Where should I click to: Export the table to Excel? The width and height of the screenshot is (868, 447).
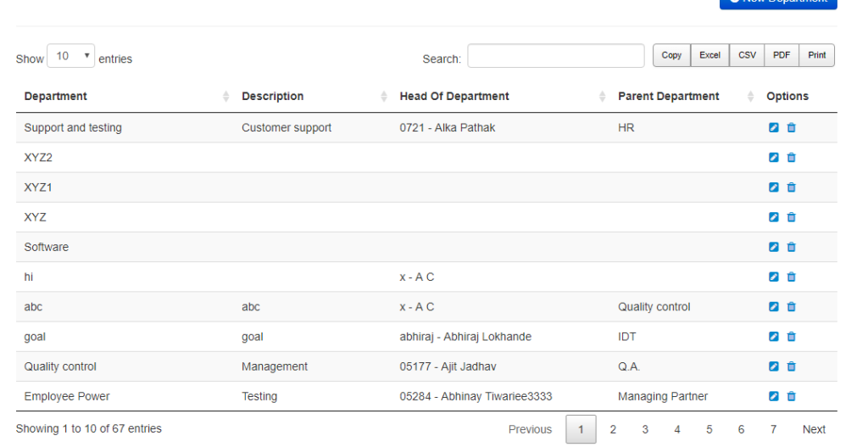click(x=709, y=55)
